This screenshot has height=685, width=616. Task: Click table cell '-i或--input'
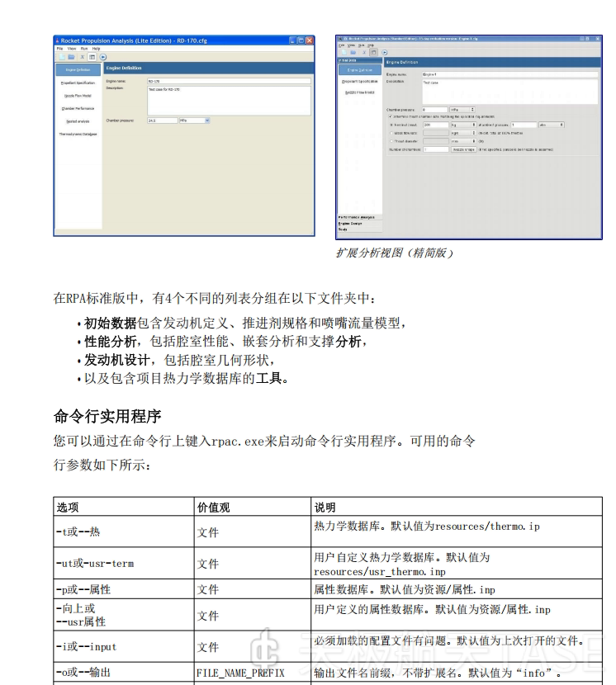[x=124, y=646]
